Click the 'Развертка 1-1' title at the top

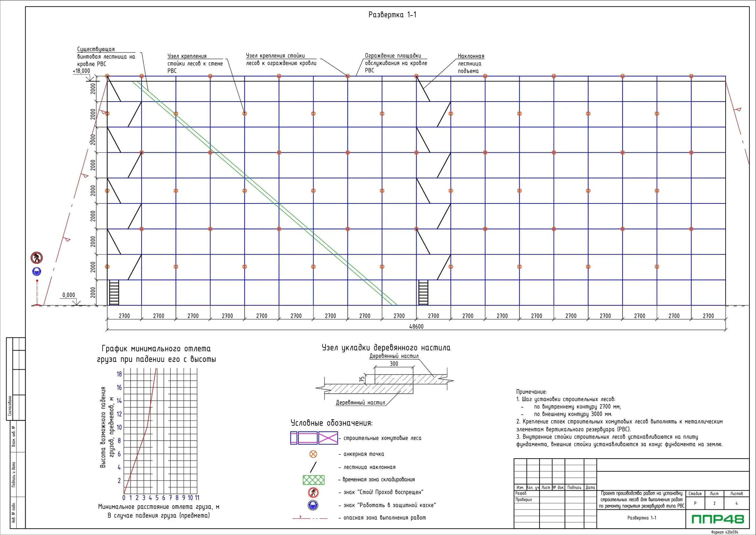pyautogui.click(x=392, y=15)
